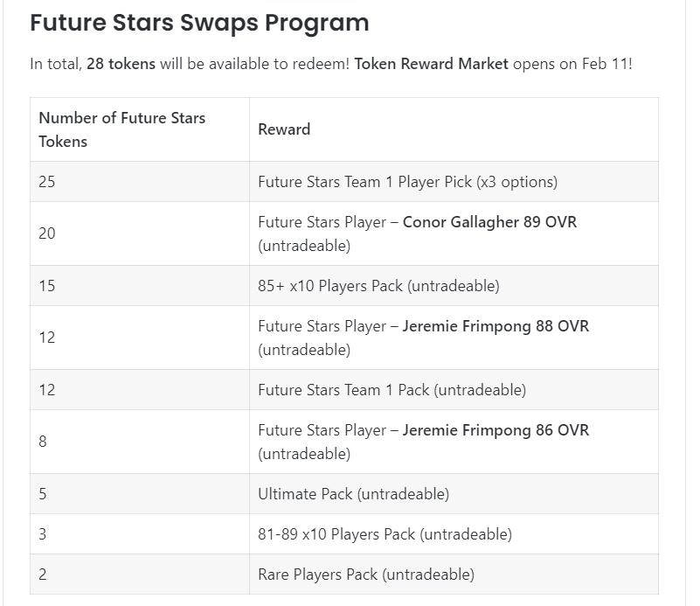Screen dimensions: 700x606
Task: Click the 15 tokens cell
Action: (47, 286)
